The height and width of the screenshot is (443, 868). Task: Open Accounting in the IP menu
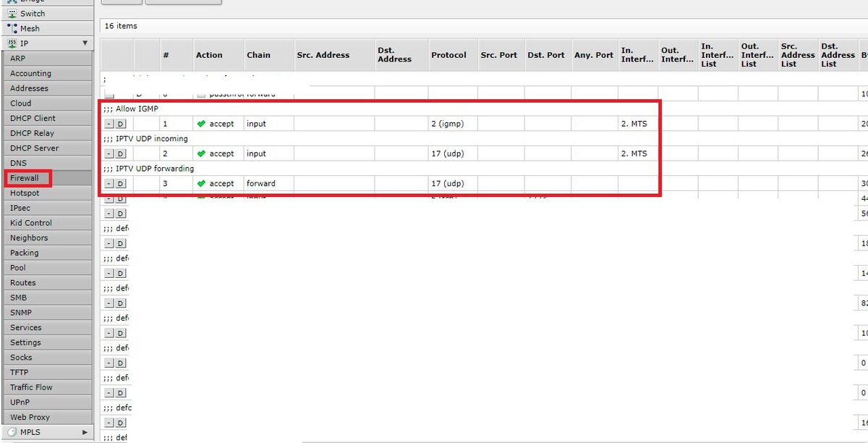48,73
